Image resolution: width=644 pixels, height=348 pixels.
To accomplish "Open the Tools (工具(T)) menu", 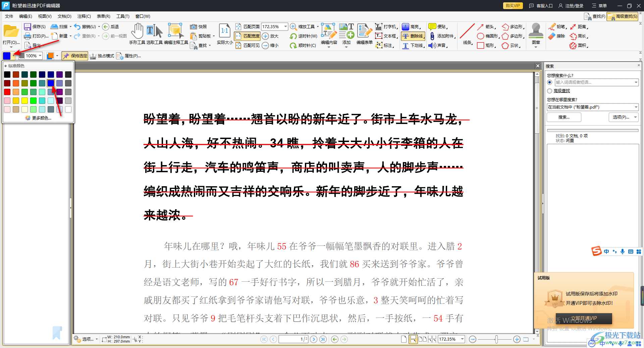I will pos(123,16).
